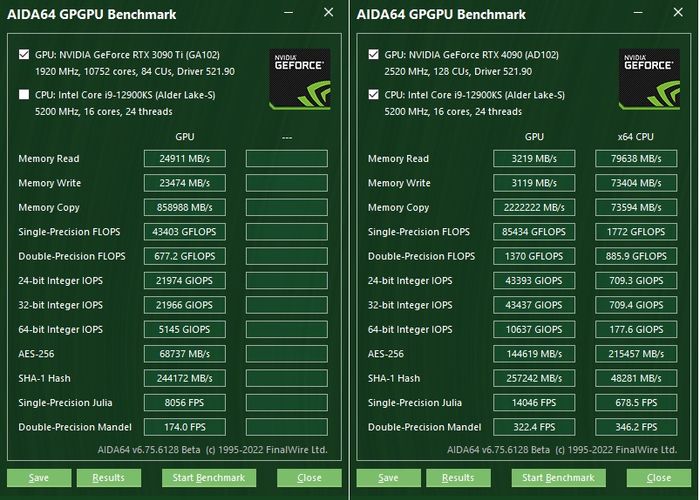Close the RTX 4090 window with title bar X
700x500 pixels.
(x=678, y=12)
